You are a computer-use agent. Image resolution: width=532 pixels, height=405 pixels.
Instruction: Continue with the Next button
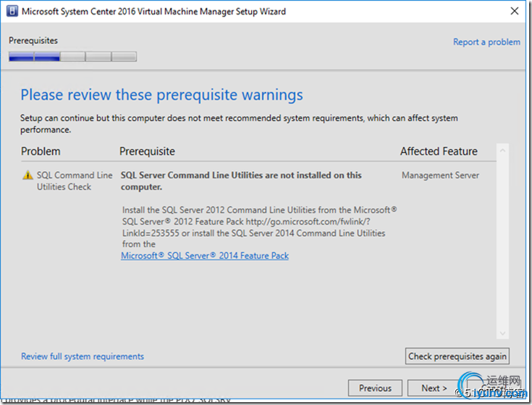click(x=434, y=388)
